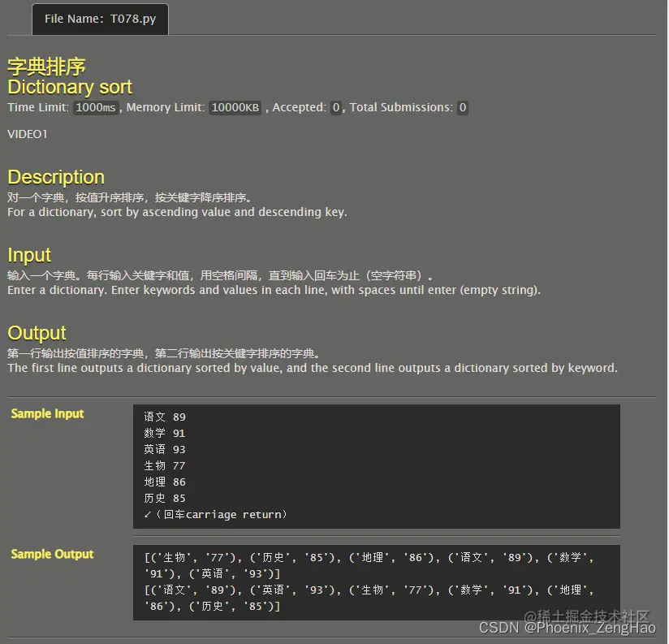Click the sentence about ascending value and descending key

177,212
